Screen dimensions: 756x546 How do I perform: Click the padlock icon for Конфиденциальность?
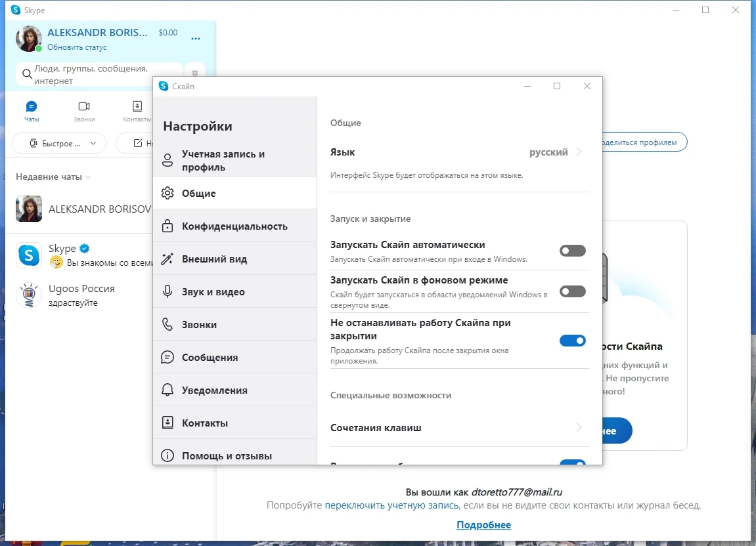coord(167,226)
